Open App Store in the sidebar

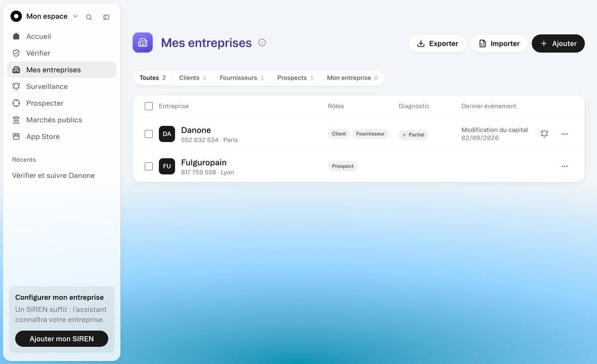(x=62, y=137)
